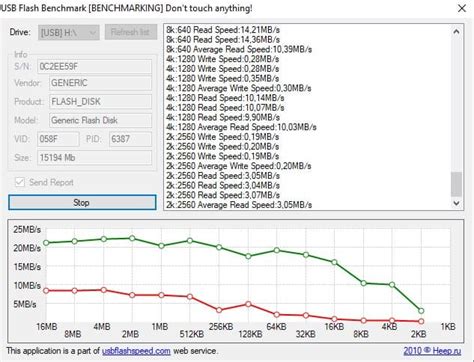Click the Model field Generic Flash Disk
Screen dimensions: 474x362
click(100, 120)
